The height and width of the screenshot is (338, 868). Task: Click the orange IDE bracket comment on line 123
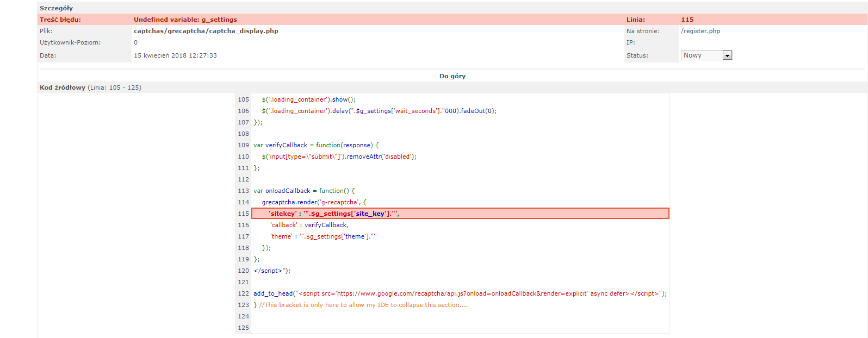pyautogui.click(x=363, y=305)
